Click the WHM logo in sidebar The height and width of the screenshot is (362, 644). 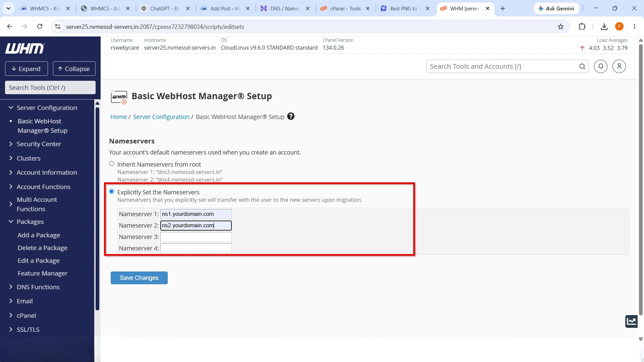[x=24, y=49]
